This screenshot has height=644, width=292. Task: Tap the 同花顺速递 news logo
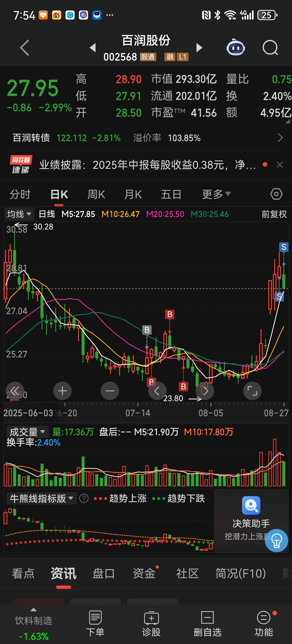[21, 164]
